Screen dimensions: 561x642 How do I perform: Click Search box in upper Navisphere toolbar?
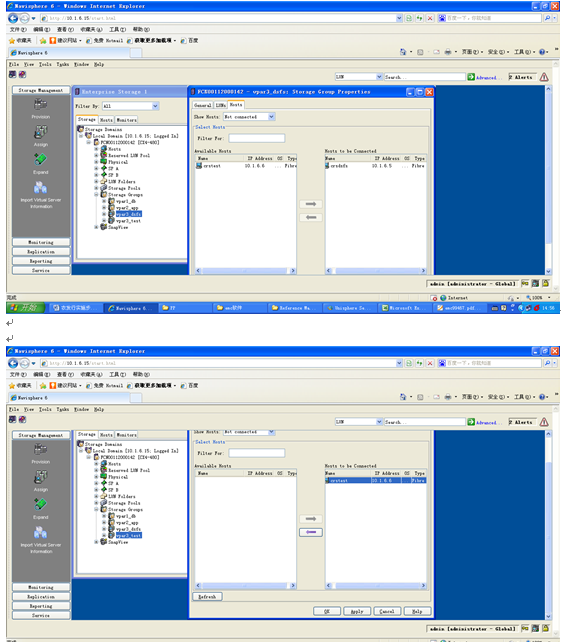(x=424, y=77)
